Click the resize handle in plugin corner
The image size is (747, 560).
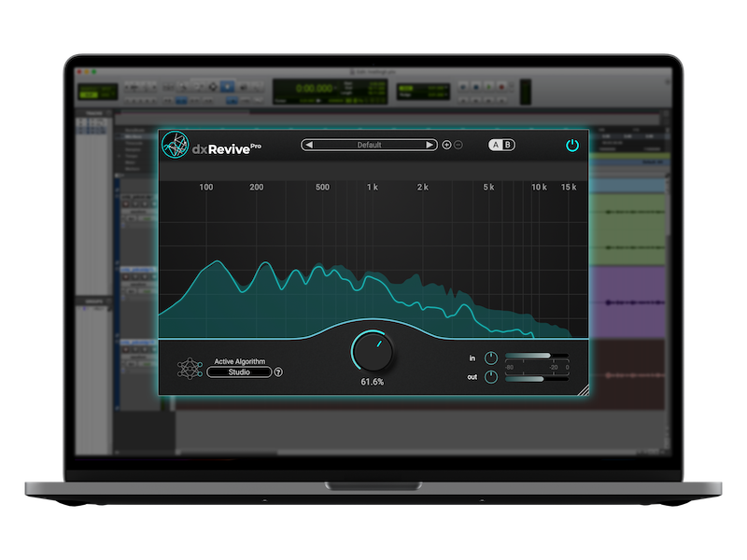583,391
